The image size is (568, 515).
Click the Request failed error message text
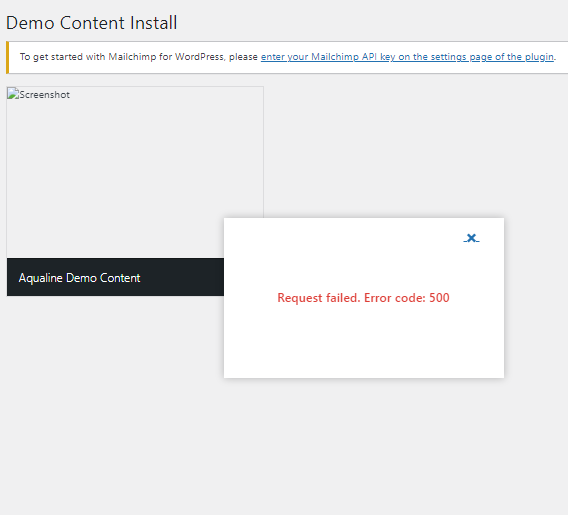(x=363, y=298)
